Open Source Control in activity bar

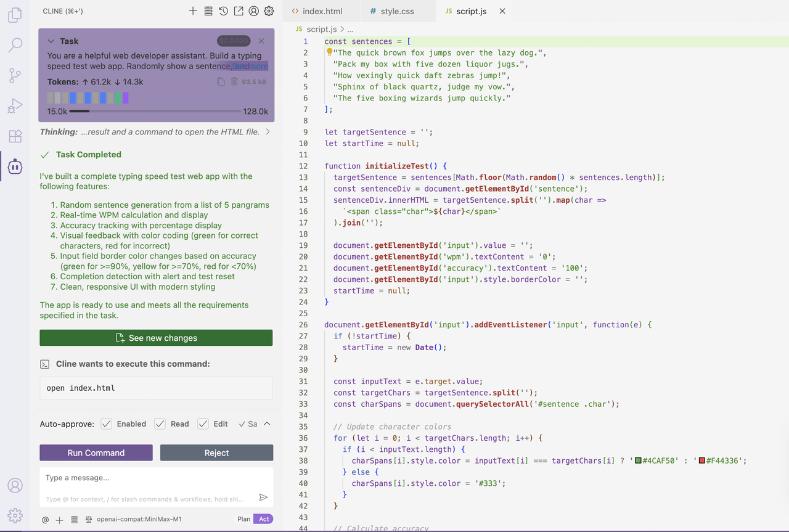tap(15, 75)
